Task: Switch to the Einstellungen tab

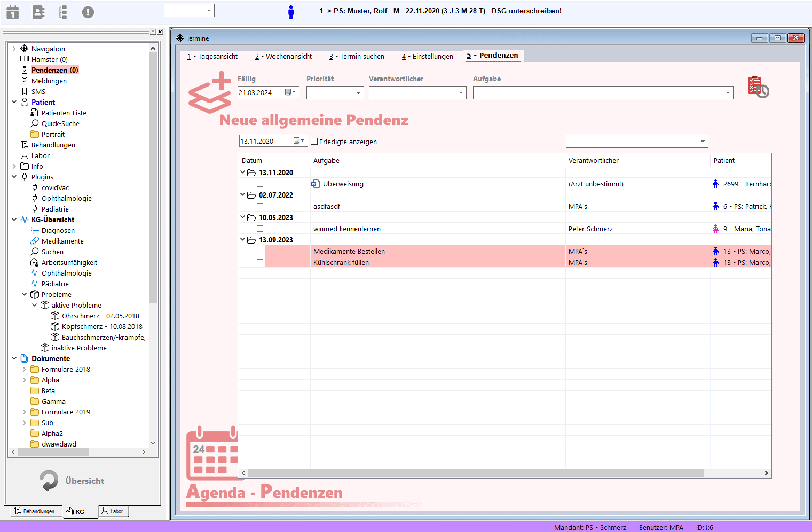Action: coord(428,56)
